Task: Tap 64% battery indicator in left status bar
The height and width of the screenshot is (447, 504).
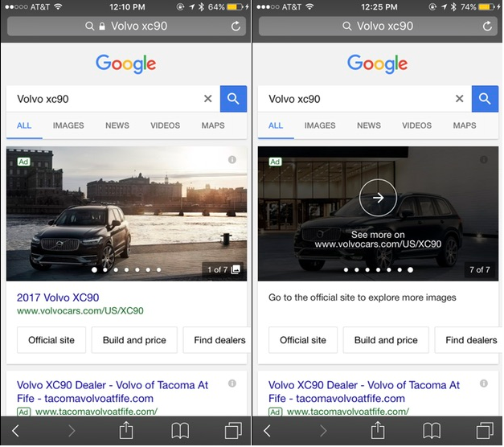Action: tap(228, 6)
